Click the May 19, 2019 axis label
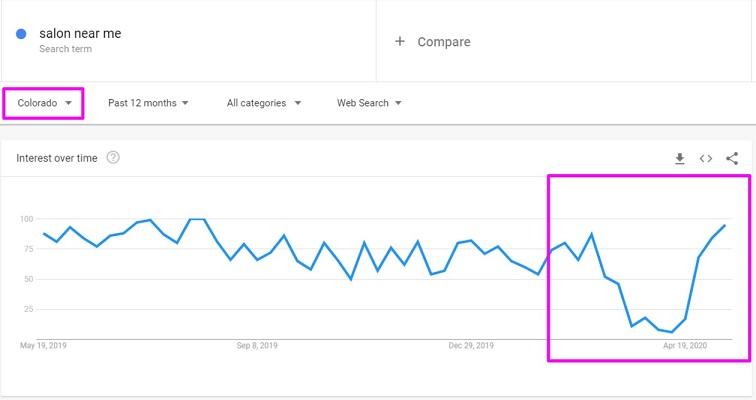Screen dimensions: 756x400 42,346
